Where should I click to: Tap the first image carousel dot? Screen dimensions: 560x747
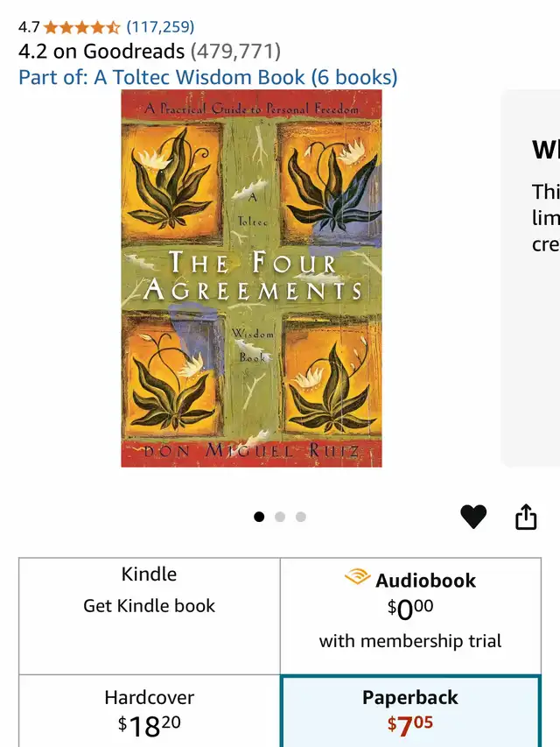tap(259, 517)
